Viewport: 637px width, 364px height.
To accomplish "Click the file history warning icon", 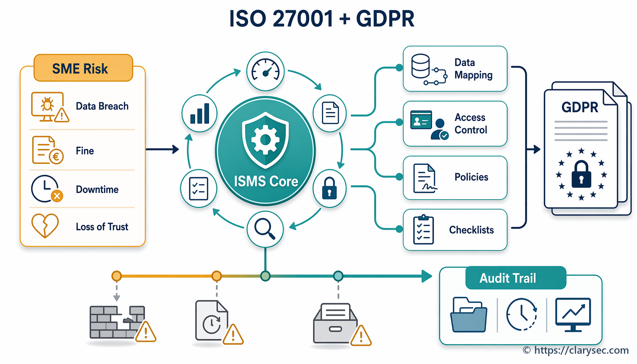I will coord(219,322).
